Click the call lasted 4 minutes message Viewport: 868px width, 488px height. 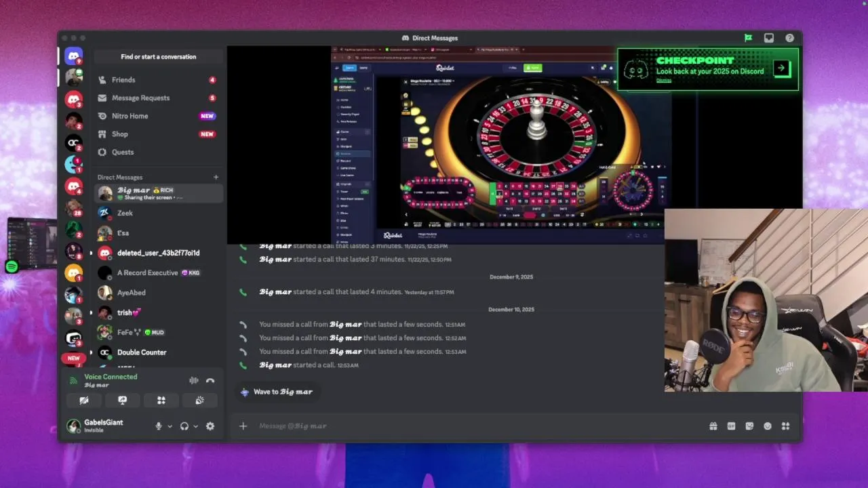[357, 292]
